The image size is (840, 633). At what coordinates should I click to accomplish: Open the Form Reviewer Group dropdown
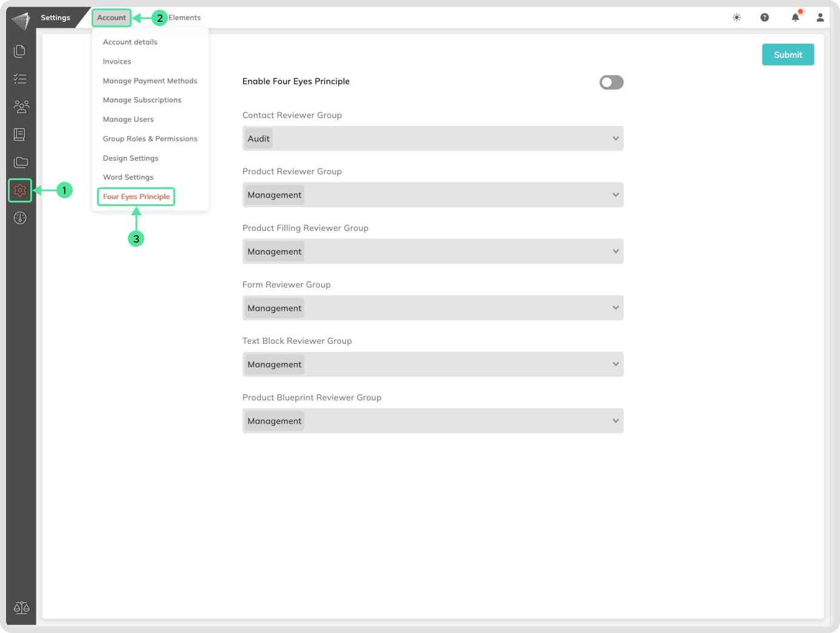point(433,308)
